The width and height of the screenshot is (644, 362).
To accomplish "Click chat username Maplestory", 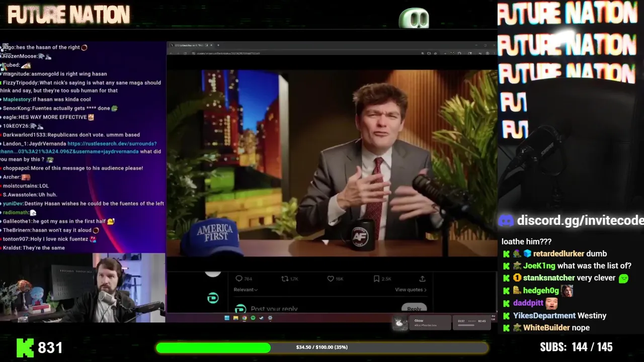I will pyautogui.click(x=17, y=100).
